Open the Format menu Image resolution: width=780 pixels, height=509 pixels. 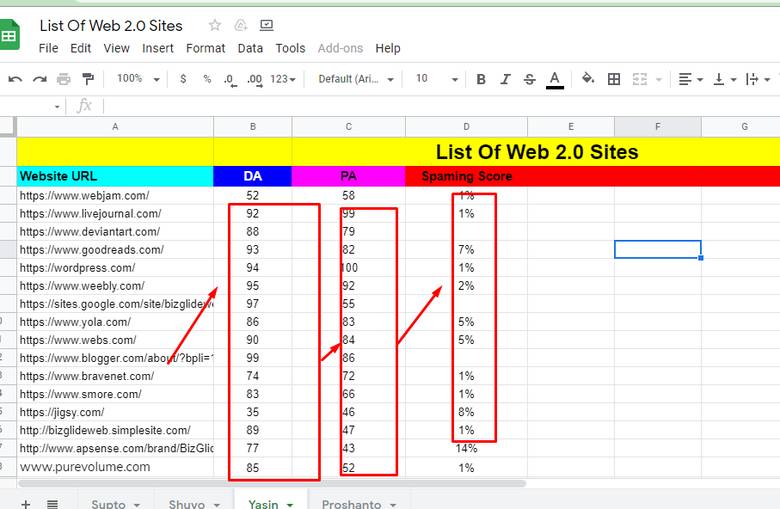[205, 48]
